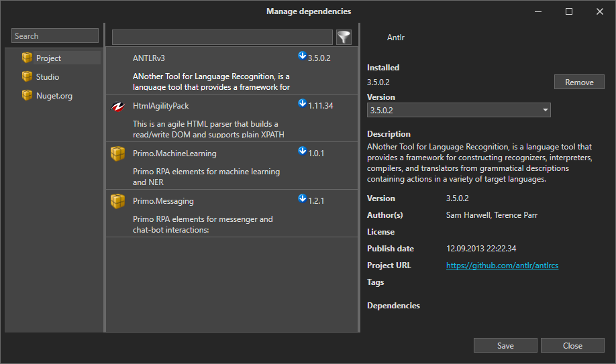This screenshot has height=364, width=616.
Task: Click the Primo.MachineLearning description text
Action: pyautogui.click(x=206, y=177)
